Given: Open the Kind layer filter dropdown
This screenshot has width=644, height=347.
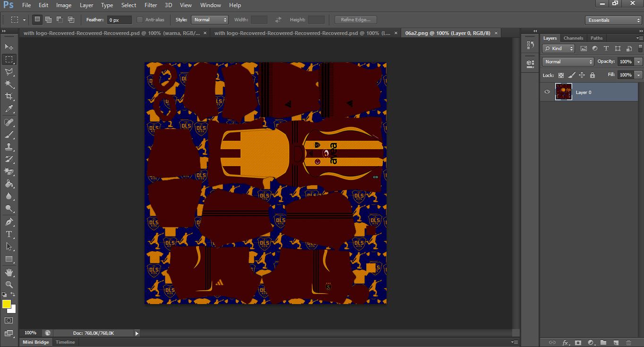Looking at the screenshot, I should click(x=558, y=48).
